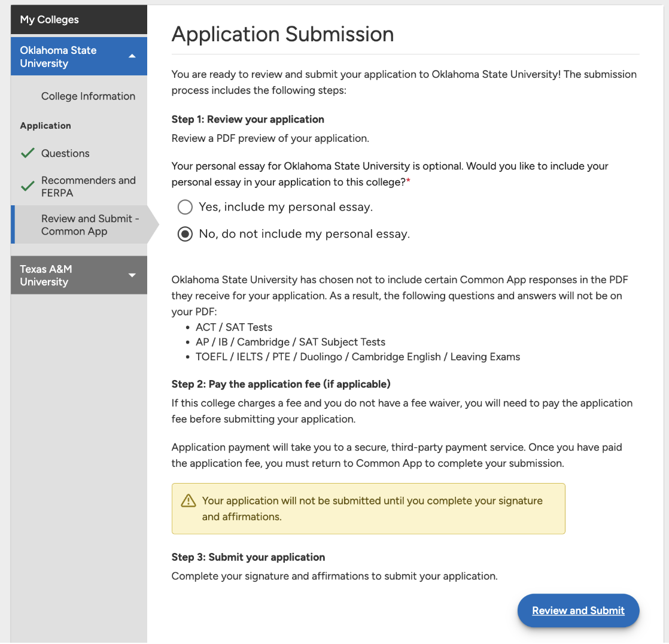Select the Review and Submit - Common App tab
Viewport: 669px width, 644px height.
click(x=90, y=225)
